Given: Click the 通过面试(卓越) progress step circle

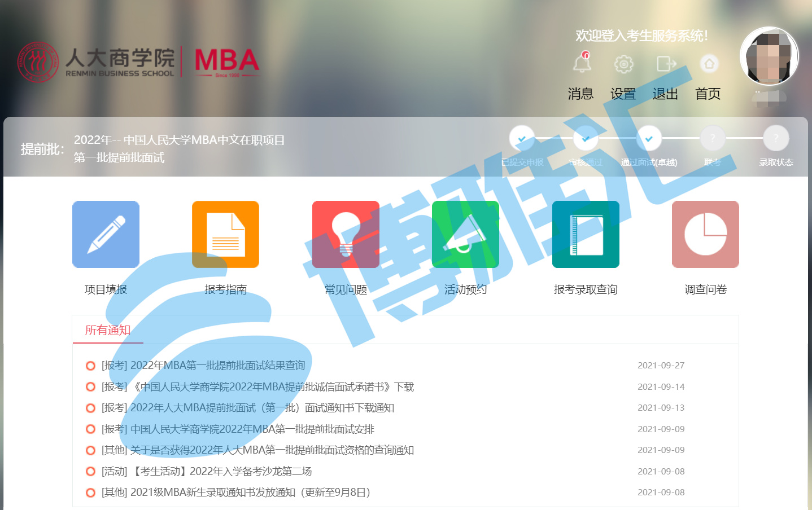Looking at the screenshot, I should coord(649,138).
